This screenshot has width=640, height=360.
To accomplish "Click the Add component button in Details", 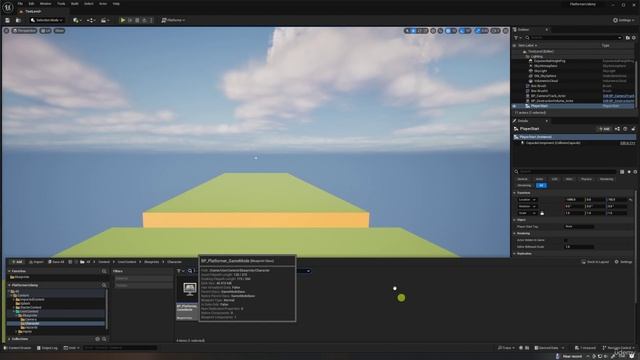I will point(604,129).
